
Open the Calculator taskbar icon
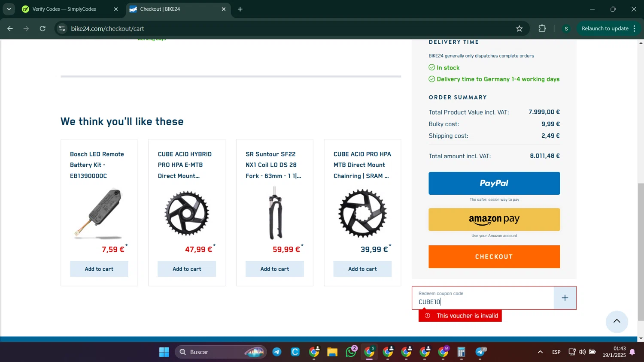pos(462,352)
